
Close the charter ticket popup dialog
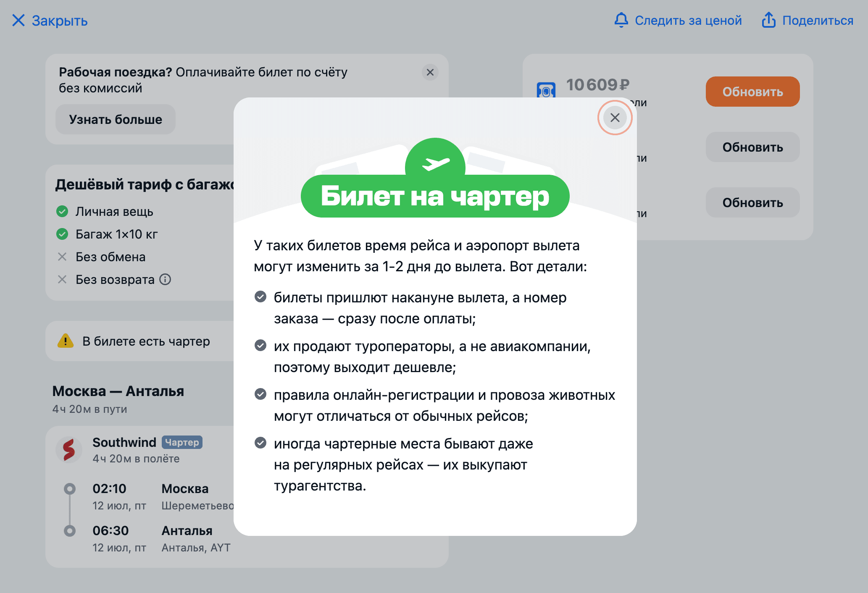(615, 118)
